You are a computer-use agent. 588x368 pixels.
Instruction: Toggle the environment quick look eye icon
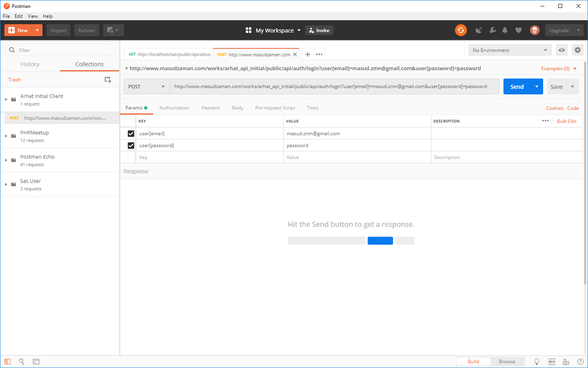click(561, 50)
